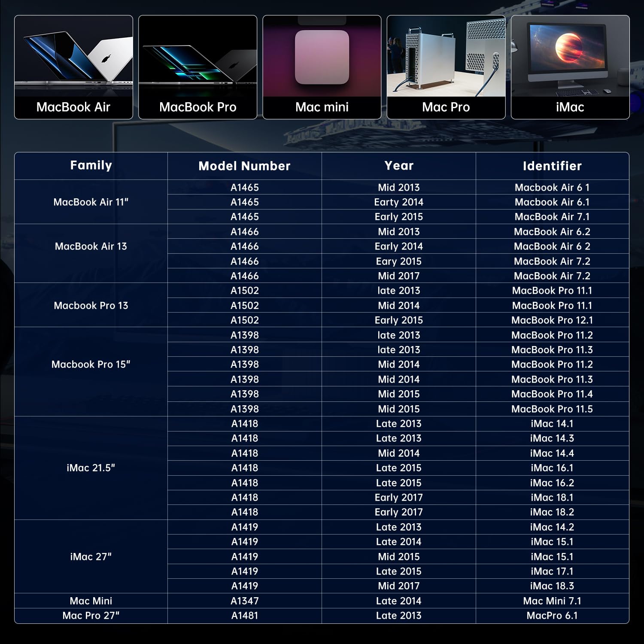Click the "MacBook Air 11″" family cell
The image size is (644, 644).
pos(91,202)
